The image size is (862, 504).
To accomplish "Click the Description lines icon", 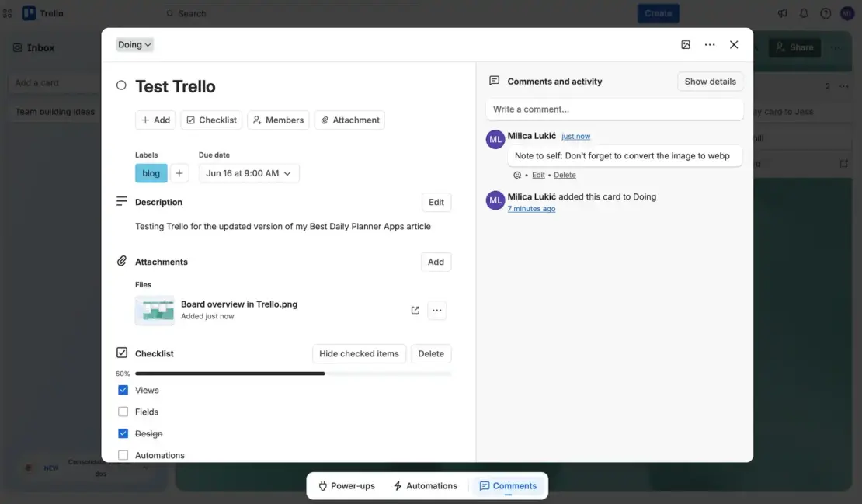I will pyautogui.click(x=122, y=201).
